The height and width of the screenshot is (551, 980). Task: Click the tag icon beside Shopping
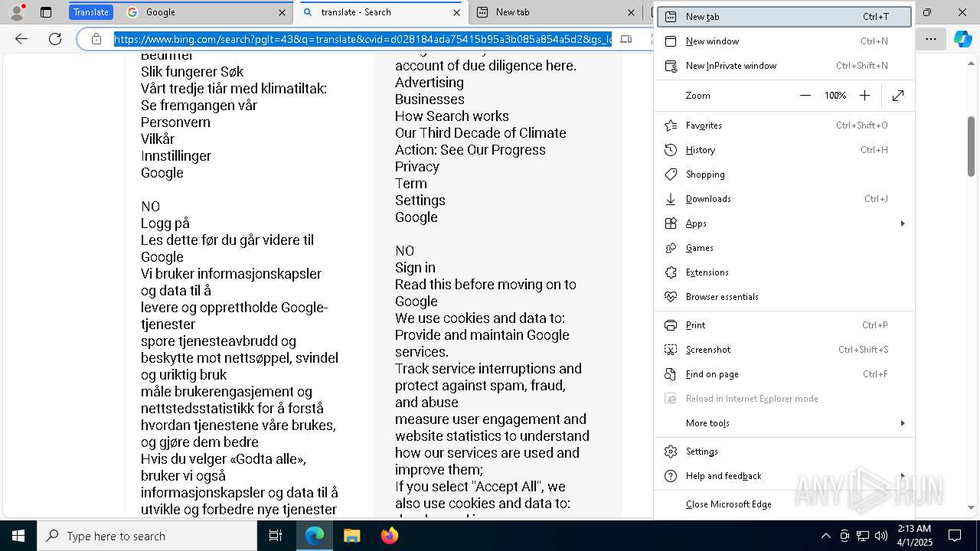coord(671,174)
